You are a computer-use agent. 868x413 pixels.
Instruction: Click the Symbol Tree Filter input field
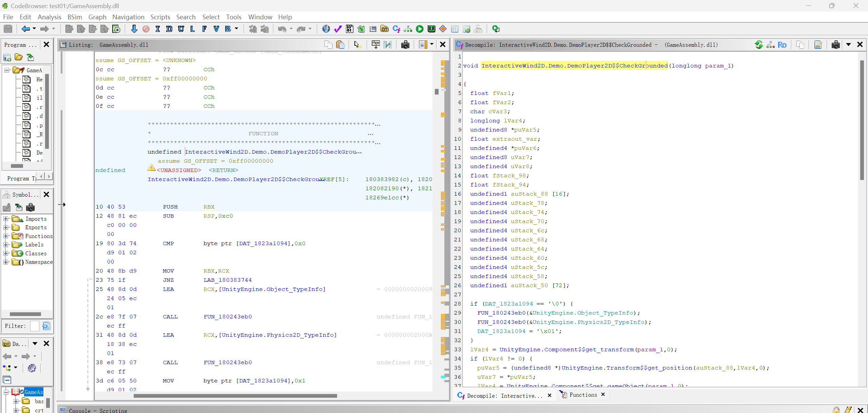click(x=35, y=326)
